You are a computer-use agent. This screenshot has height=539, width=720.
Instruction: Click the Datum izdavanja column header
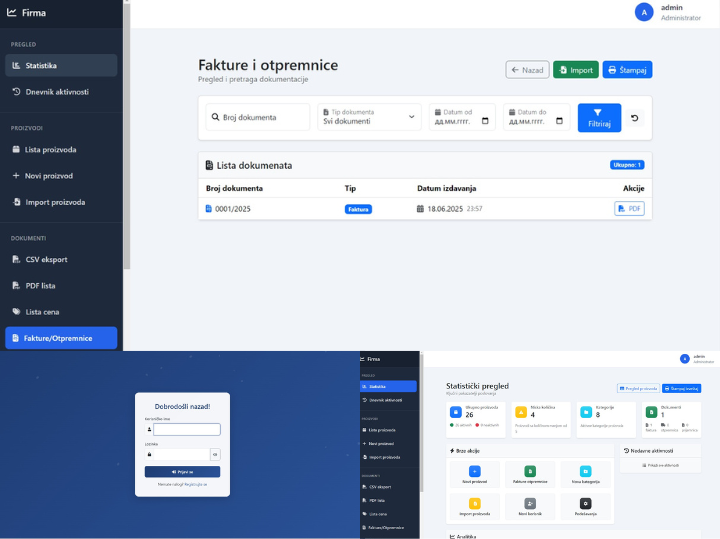(446, 188)
